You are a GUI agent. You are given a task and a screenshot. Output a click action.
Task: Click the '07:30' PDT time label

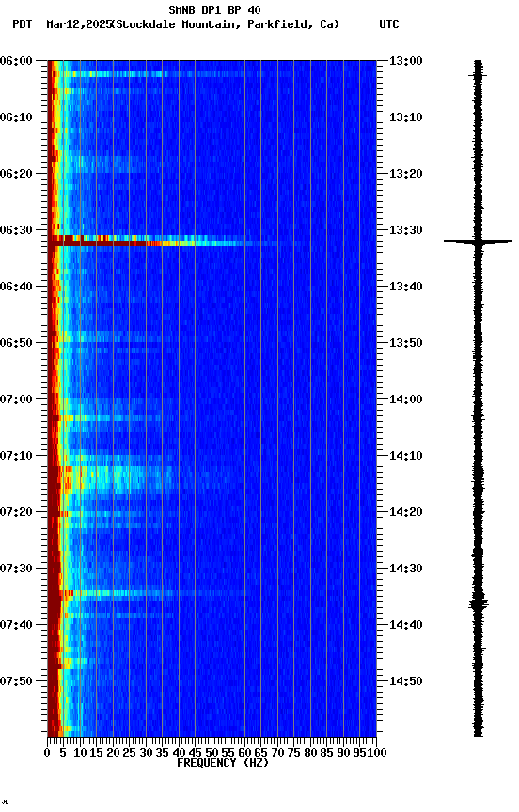[16, 570]
